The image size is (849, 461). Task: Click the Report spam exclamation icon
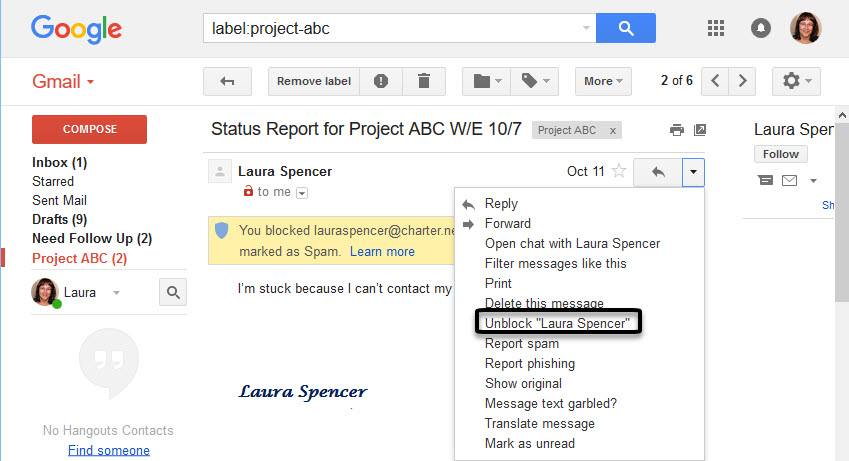pos(381,81)
